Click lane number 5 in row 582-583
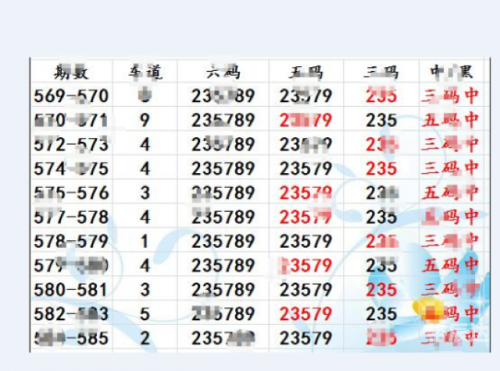 click(145, 314)
